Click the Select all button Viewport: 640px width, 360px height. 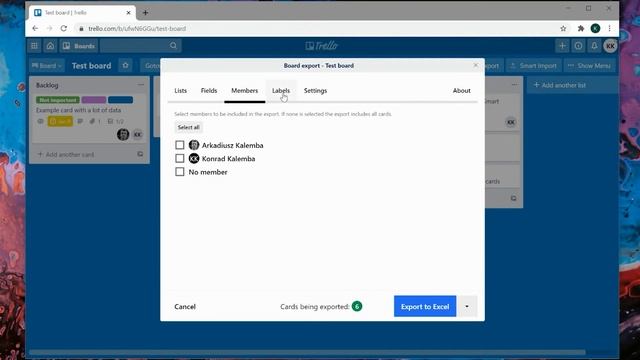click(189, 127)
